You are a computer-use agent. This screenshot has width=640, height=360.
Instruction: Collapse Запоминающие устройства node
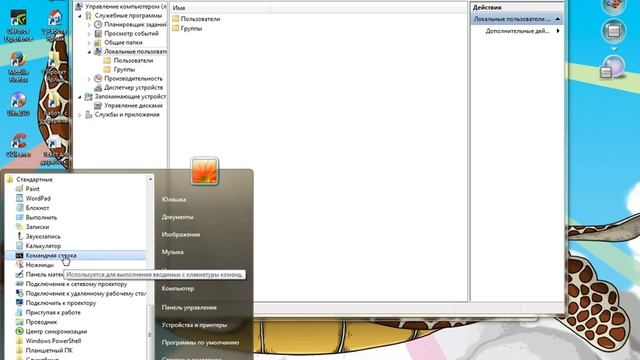coord(80,97)
